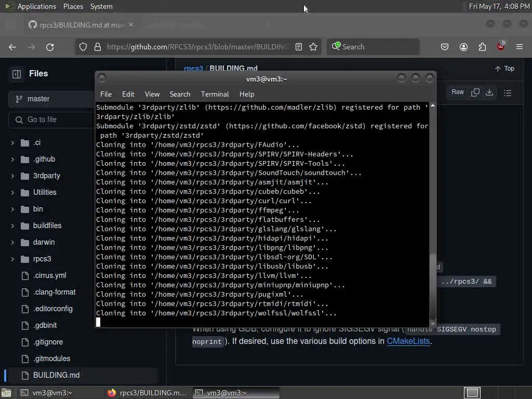Click the uBlock Origin extension icon

point(501,46)
